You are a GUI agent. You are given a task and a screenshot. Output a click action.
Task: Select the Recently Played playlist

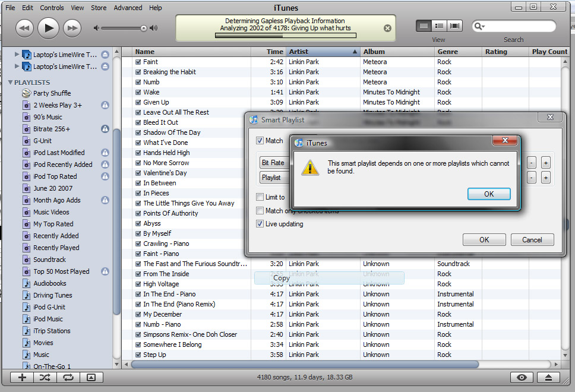pos(56,248)
